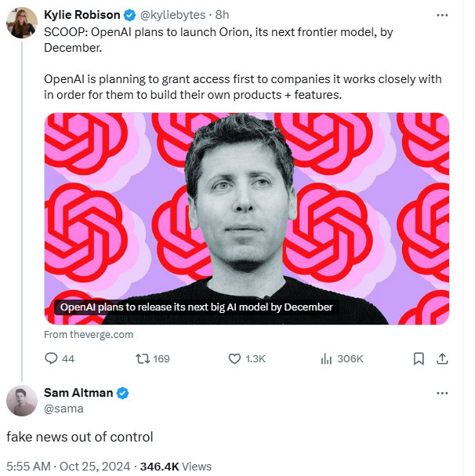Like the tweet with 1.3K likes
475x476 pixels.
tap(234, 358)
